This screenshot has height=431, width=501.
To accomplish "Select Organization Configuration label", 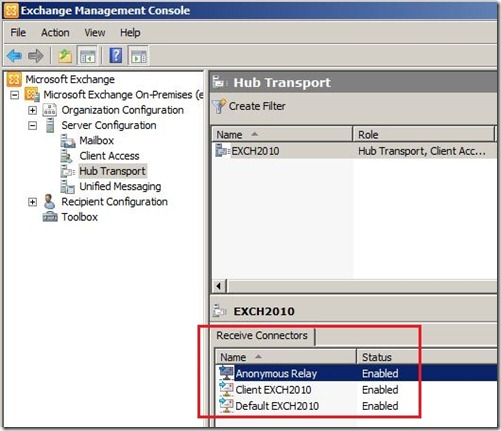I will [x=122, y=110].
